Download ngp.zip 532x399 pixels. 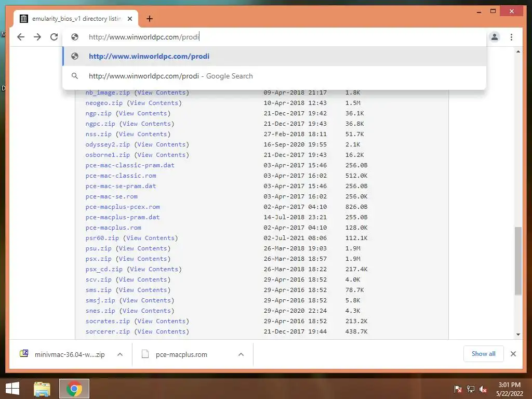[98, 113]
